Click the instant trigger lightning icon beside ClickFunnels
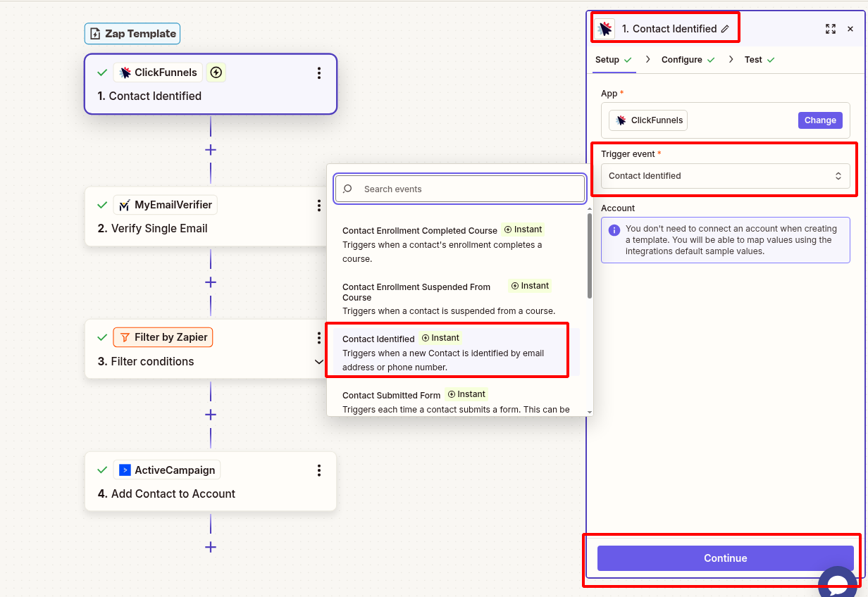Screen dimensions: 868x597 coord(216,72)
